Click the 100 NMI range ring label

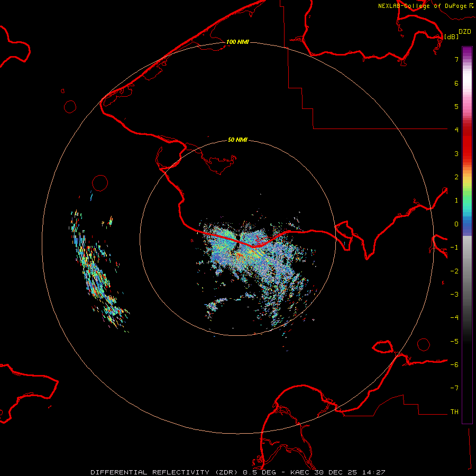237,42
